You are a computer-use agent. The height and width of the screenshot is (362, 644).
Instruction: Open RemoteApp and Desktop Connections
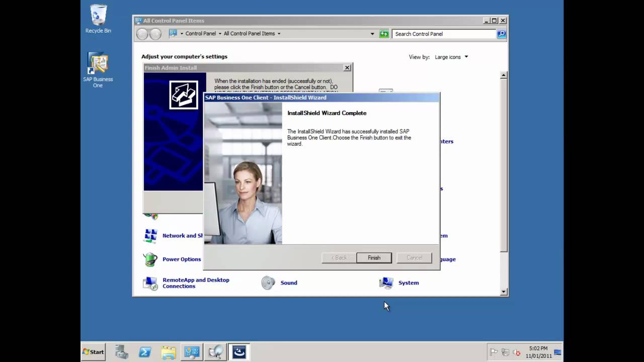tap(196, 283)
